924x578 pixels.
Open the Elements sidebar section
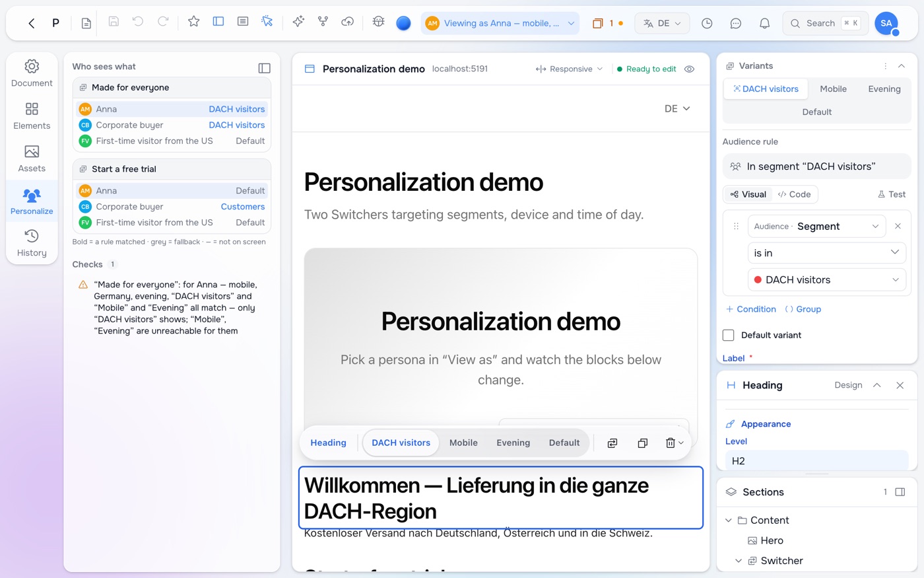(x=32, y=116)
